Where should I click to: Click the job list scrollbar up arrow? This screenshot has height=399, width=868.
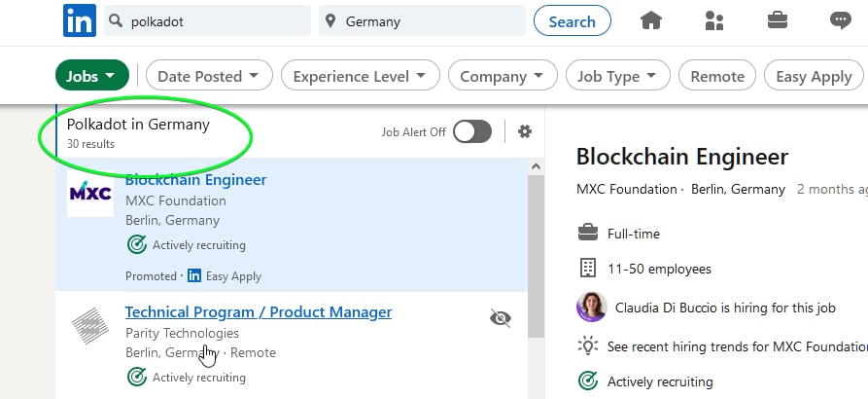tap(536, 166)
